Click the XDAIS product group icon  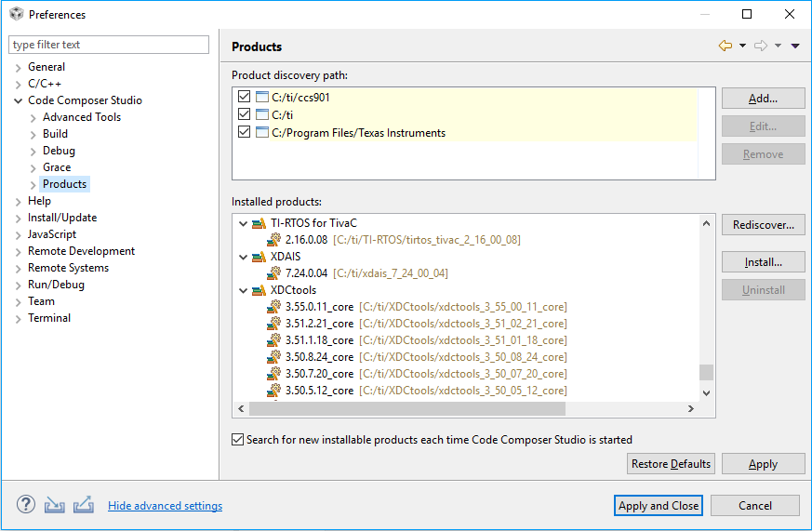(x=259, y=257)
